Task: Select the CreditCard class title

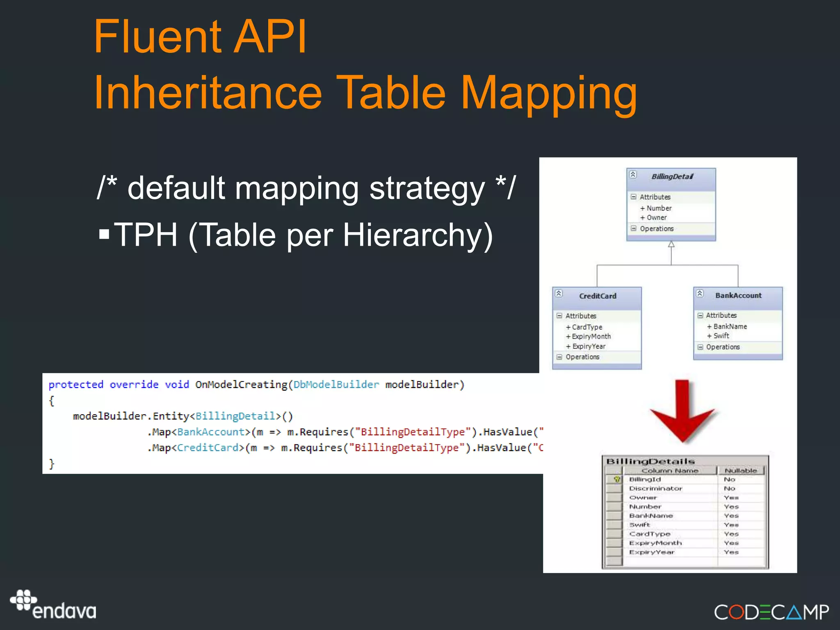Action: pyautogui.click(x=598, y=296)
